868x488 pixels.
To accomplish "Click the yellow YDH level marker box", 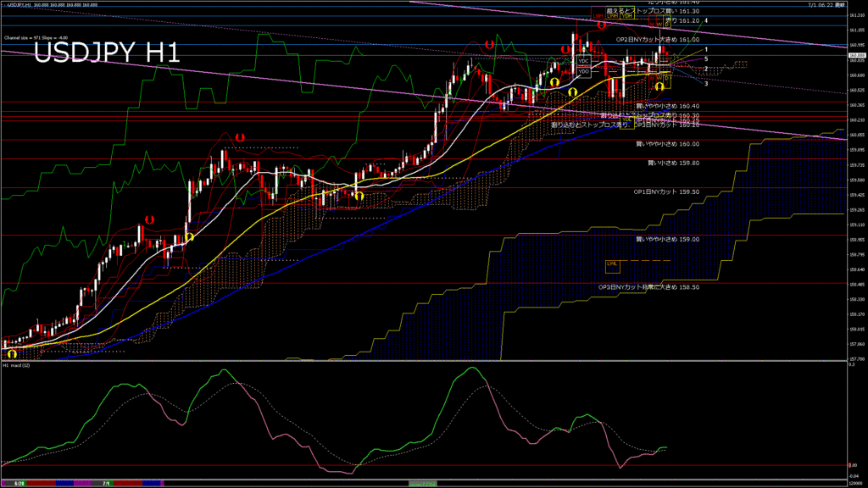I will tap(626, 16).
